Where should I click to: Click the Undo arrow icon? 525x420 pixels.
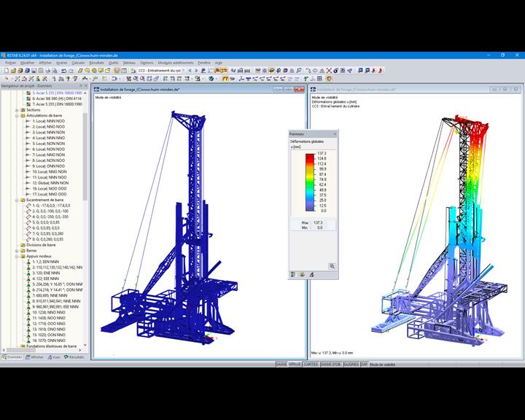(63, 71)
